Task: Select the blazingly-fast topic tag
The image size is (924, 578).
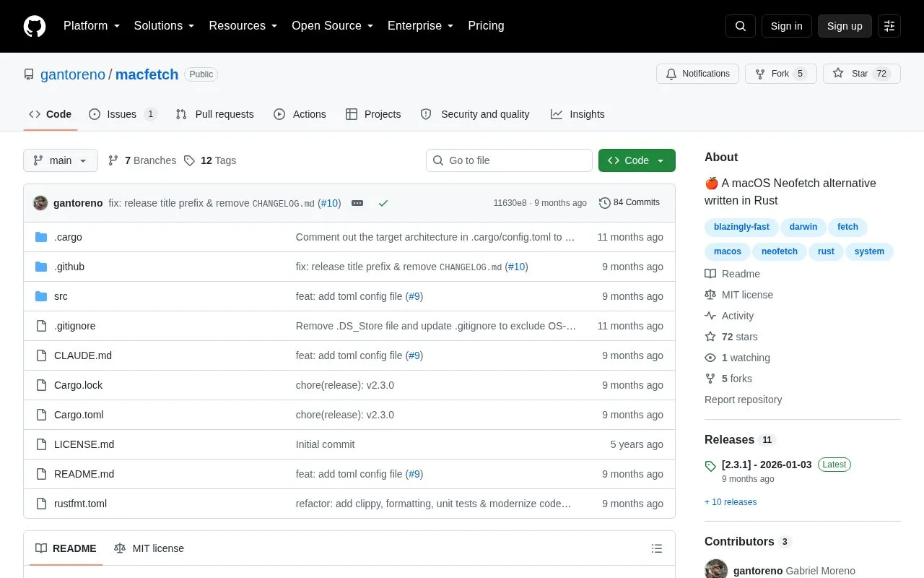Action: click(741, 227)
